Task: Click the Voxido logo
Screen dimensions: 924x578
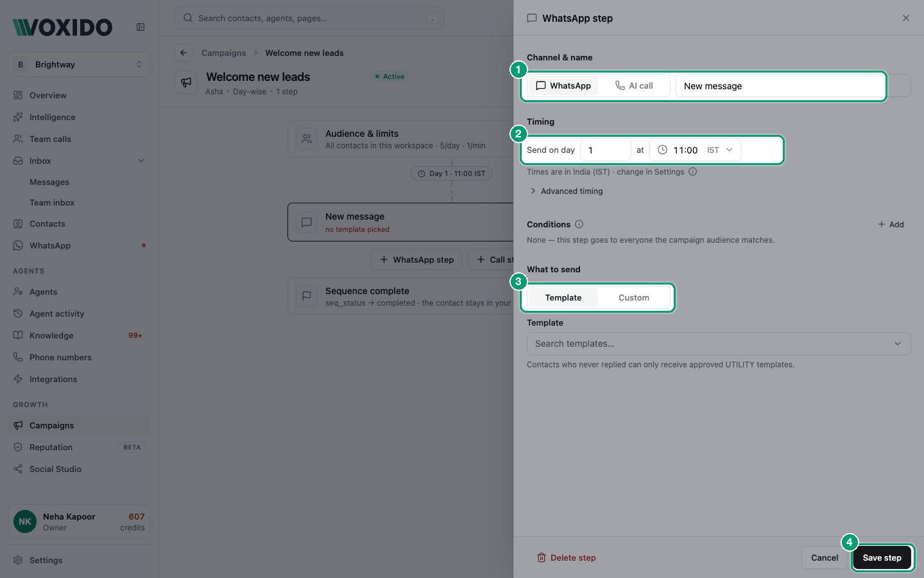Action: pos(62,27)
